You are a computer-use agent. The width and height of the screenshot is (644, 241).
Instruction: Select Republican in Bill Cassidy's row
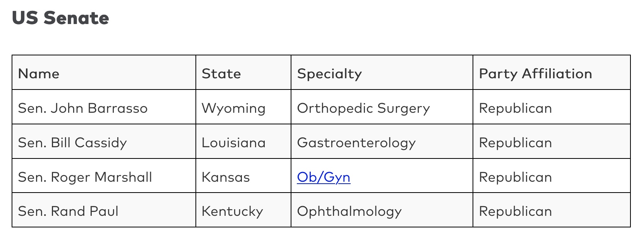click(x=516, y=143)
